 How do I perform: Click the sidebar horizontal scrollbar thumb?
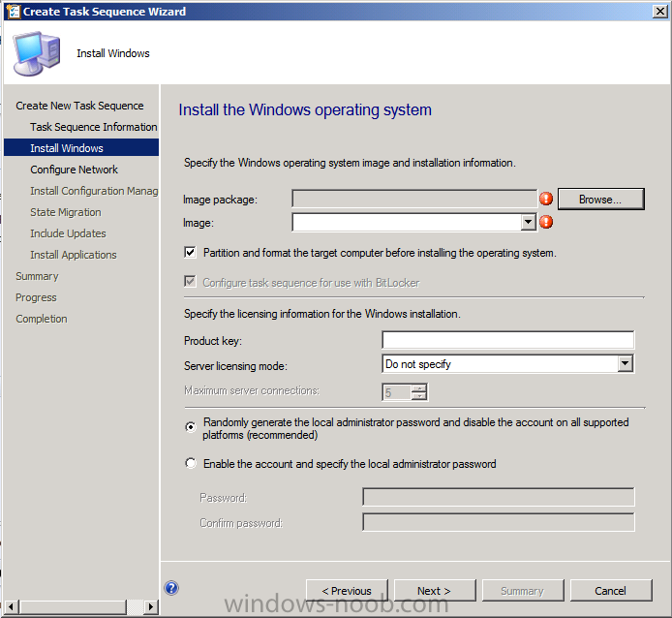[x=73, y=606]
